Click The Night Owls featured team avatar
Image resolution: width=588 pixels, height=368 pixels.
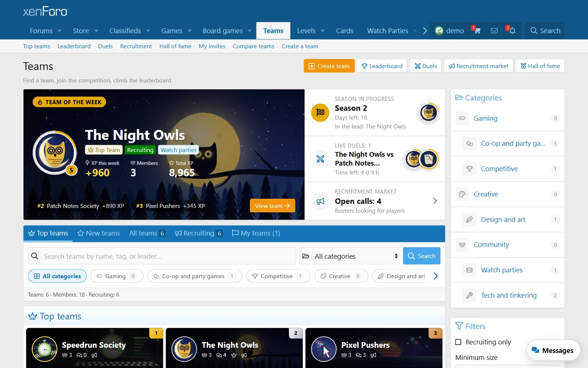pyautogui.click(x=55, y=152)
